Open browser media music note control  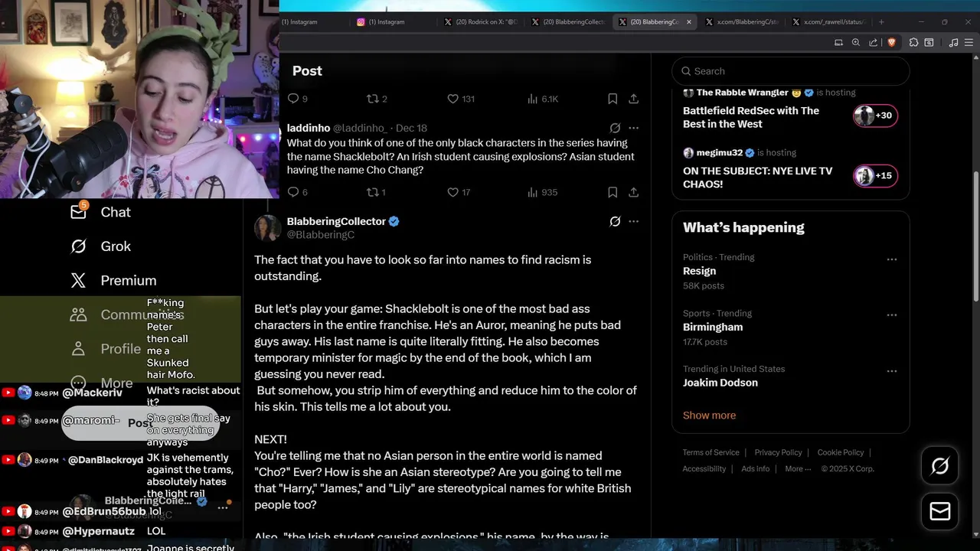(x=953, y=43)
